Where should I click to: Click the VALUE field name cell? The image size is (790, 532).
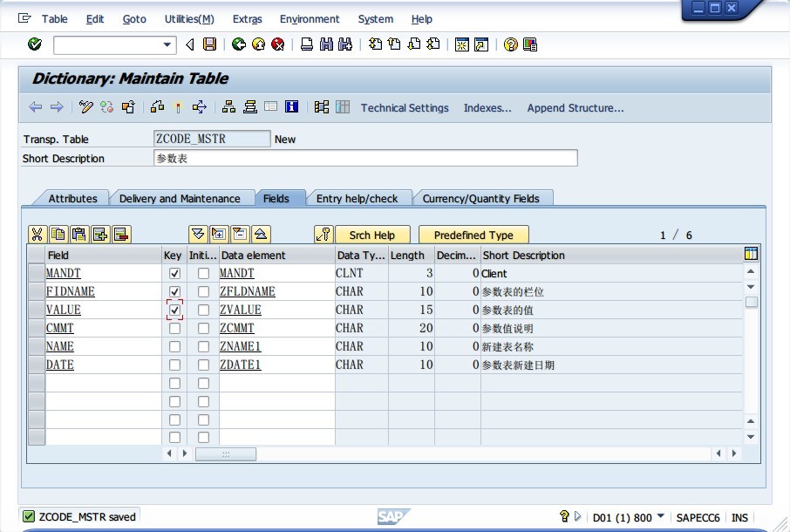click(103, 310)
